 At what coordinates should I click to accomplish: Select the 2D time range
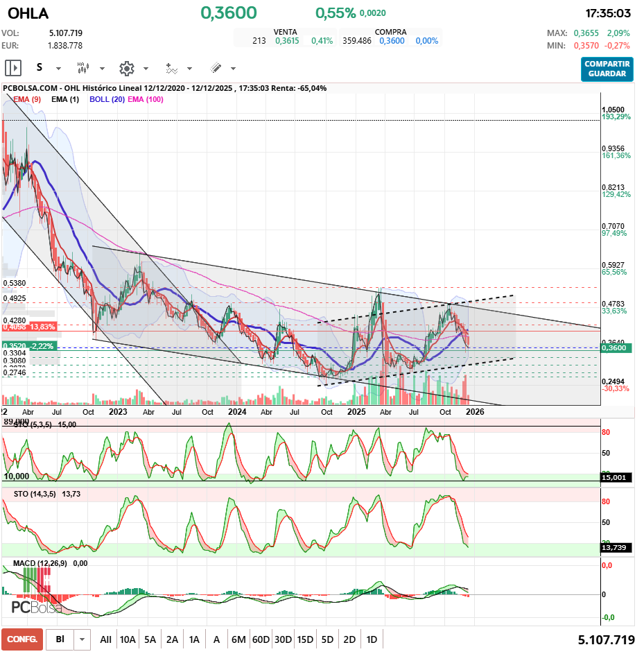coord(349,639)
